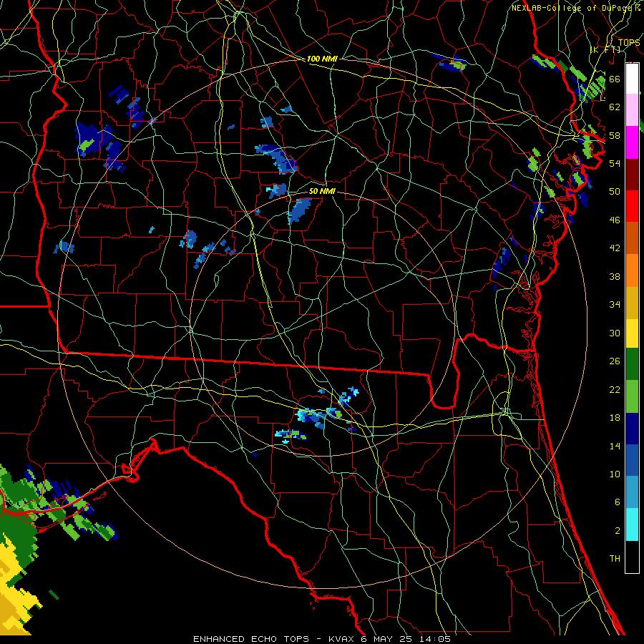Click the 'KVAX' radar site identifier
The image size is (644, 644).
pos(342,639)
